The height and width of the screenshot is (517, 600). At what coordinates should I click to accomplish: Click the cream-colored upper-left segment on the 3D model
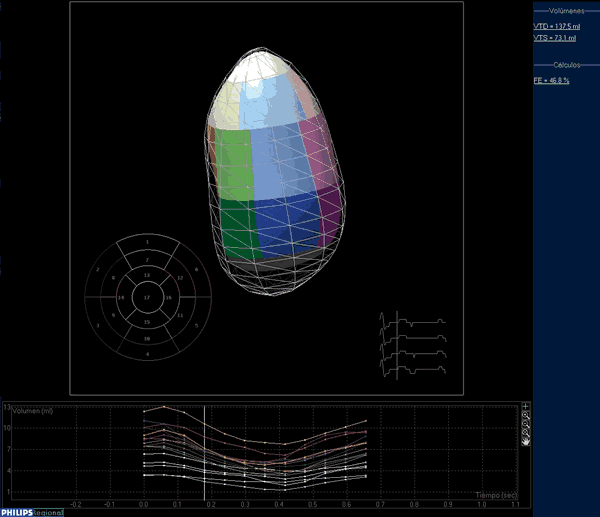(x=225, y=106)
